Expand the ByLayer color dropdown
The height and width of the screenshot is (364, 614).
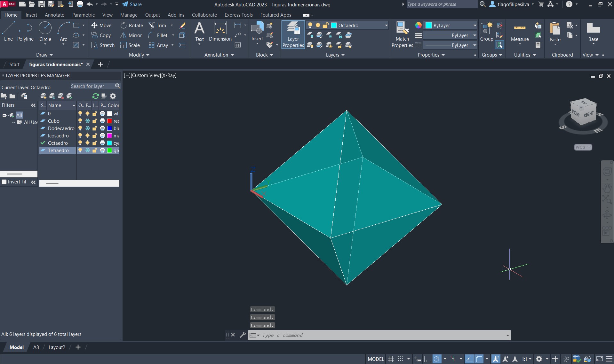click(x=474, y=26)
